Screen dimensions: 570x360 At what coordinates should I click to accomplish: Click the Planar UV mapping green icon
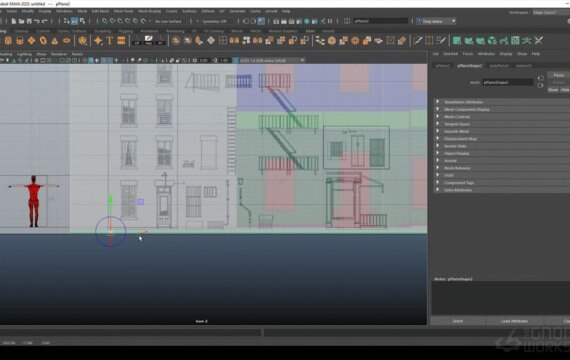coord(457,40)
